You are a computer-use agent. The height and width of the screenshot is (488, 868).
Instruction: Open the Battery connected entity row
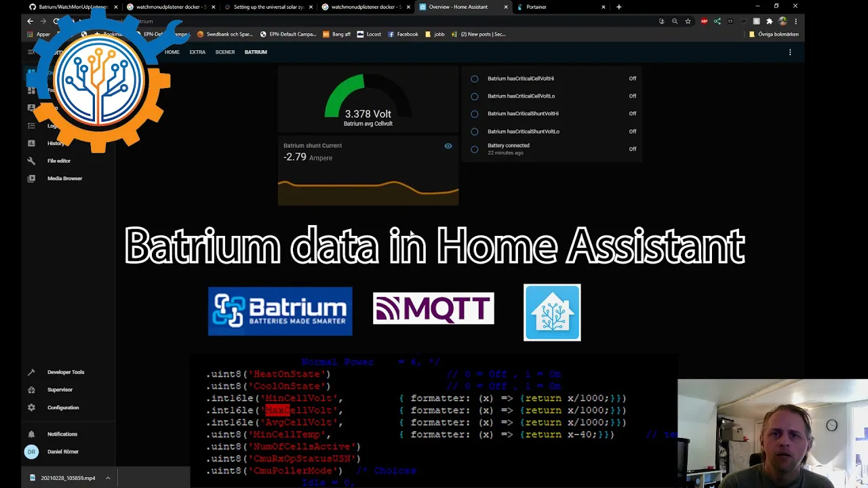553,149
